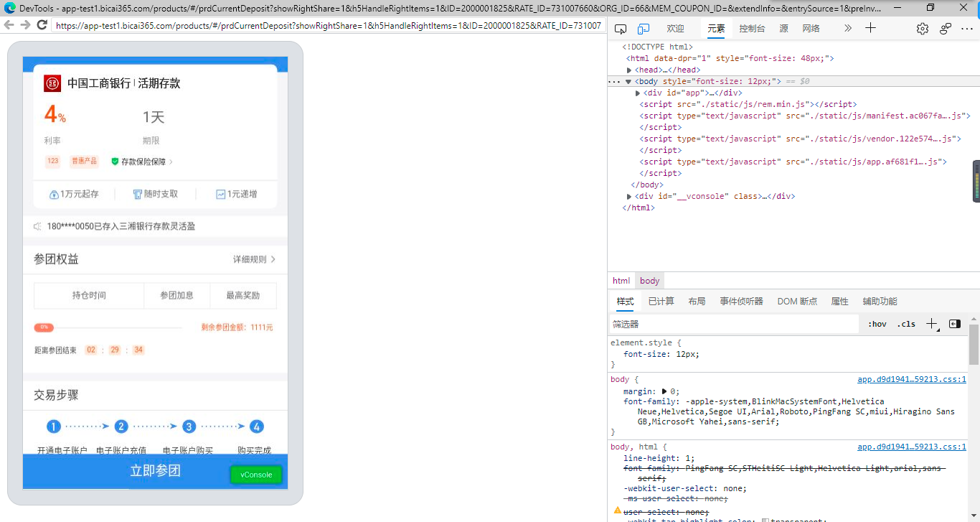Open DevTools settings gear
Image resolution: width=980 pixels, height=522 pixels.
click(923, 29)
